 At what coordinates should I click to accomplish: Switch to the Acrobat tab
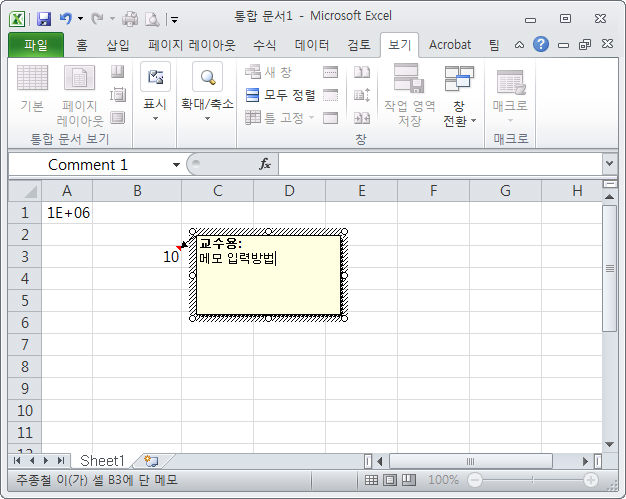tap(450, 45)
